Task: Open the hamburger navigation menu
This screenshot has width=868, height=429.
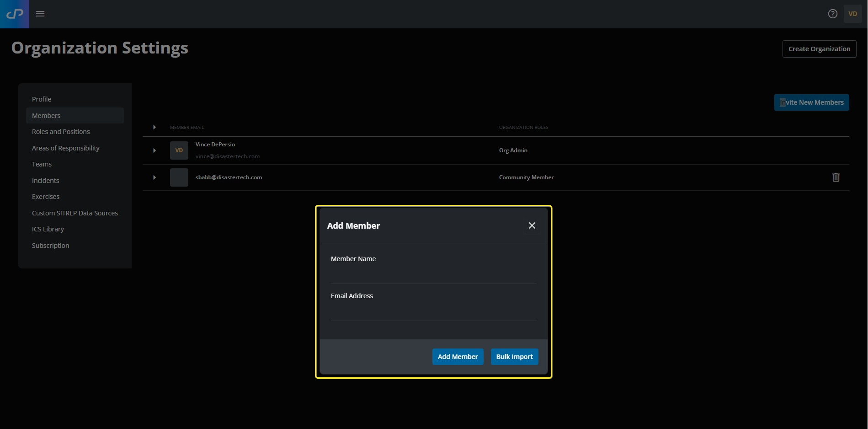Action: pos(40,14)
